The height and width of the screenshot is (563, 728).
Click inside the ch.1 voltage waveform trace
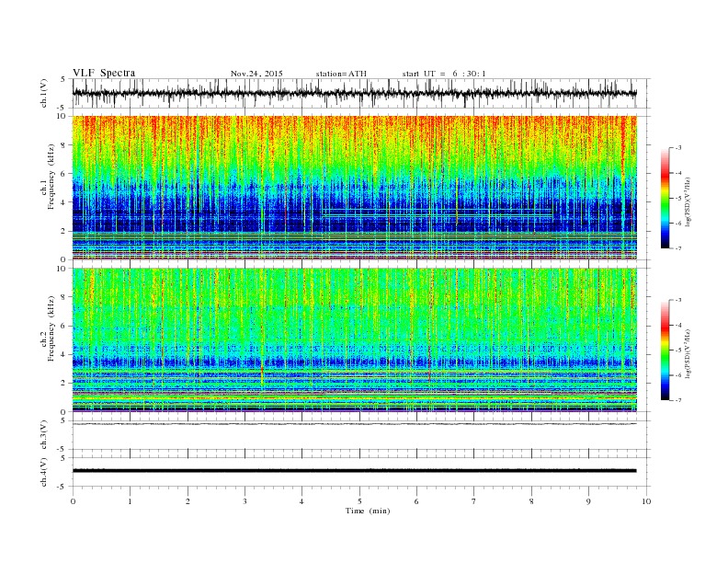(354, 93)
